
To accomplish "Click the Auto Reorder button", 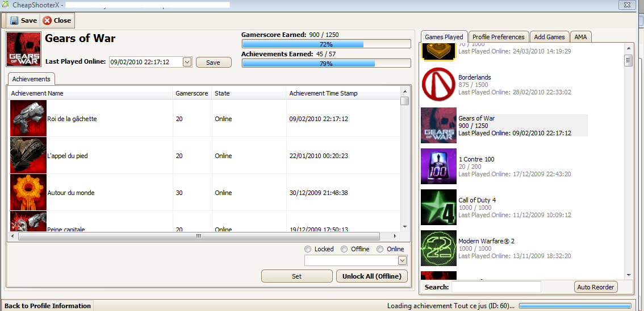I will click(596, 287).
